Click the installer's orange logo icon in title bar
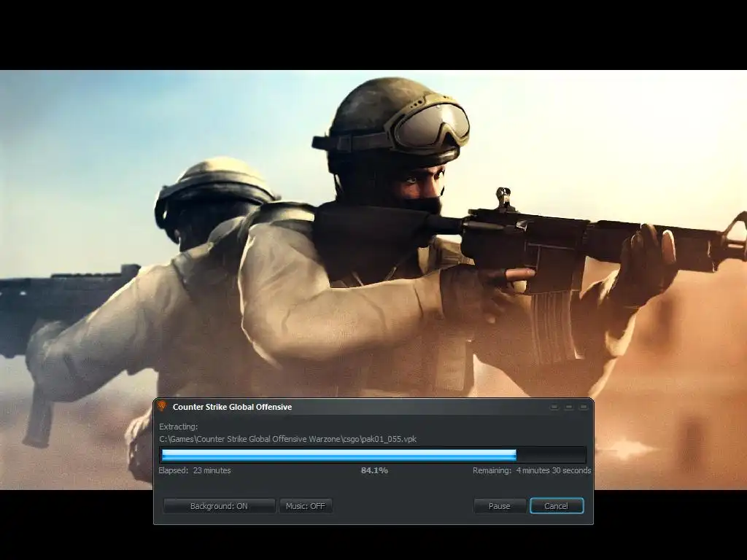Viewport: 747px width, 560px height. pyautogui.click(x=162, y=406)
